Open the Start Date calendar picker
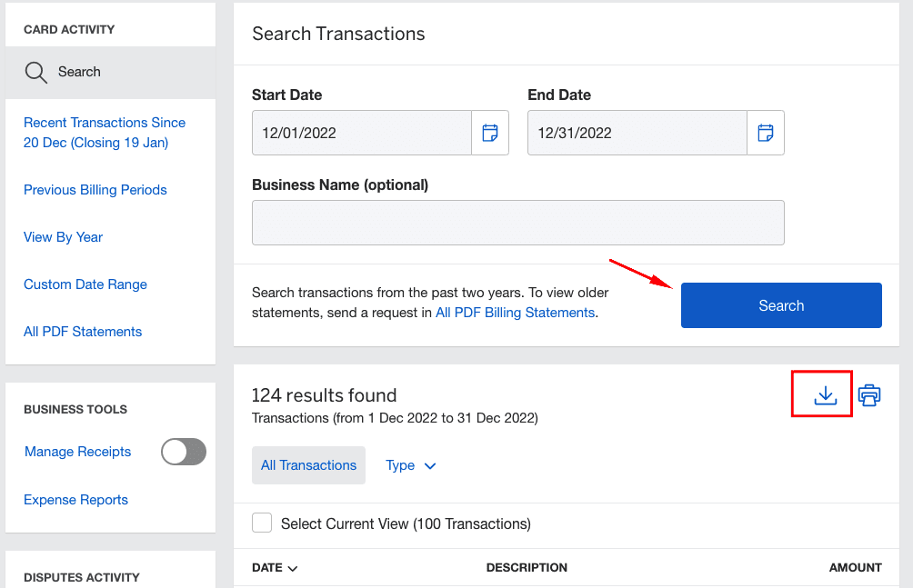 tap(489, 133)
